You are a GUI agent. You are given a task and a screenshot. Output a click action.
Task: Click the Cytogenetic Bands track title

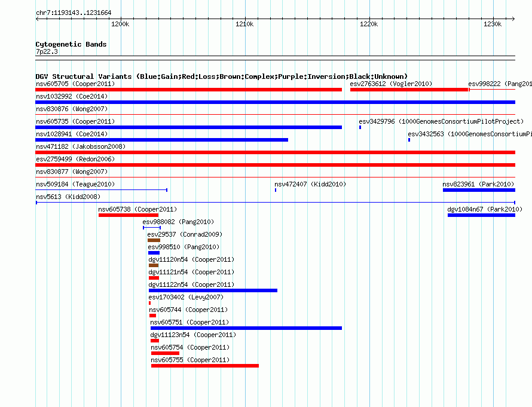click(71, 44)
